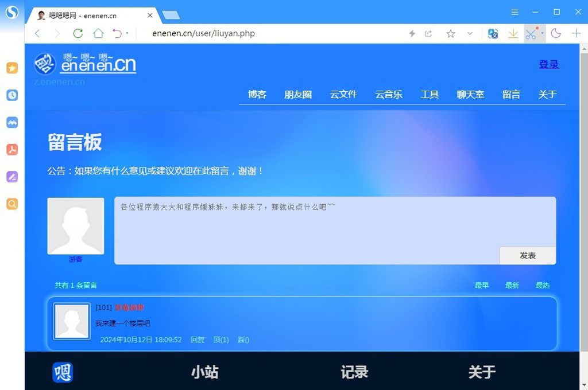The width and height of the screenshot is (588, 390).
Task: Click the scrollbar down arrow
Action: [584, 385]
